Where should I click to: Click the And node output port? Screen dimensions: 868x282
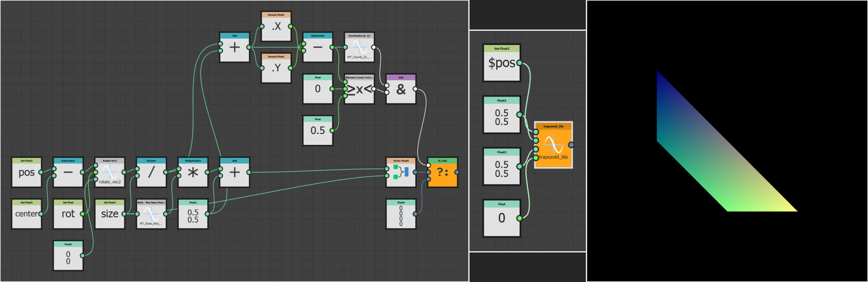click(415, 89)
